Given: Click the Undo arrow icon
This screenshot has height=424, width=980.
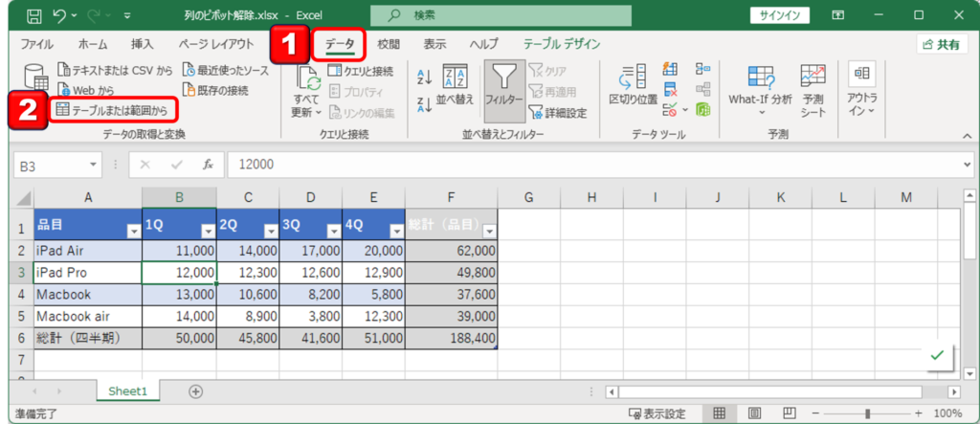Looking at the screenshot, I should point(61,15).
